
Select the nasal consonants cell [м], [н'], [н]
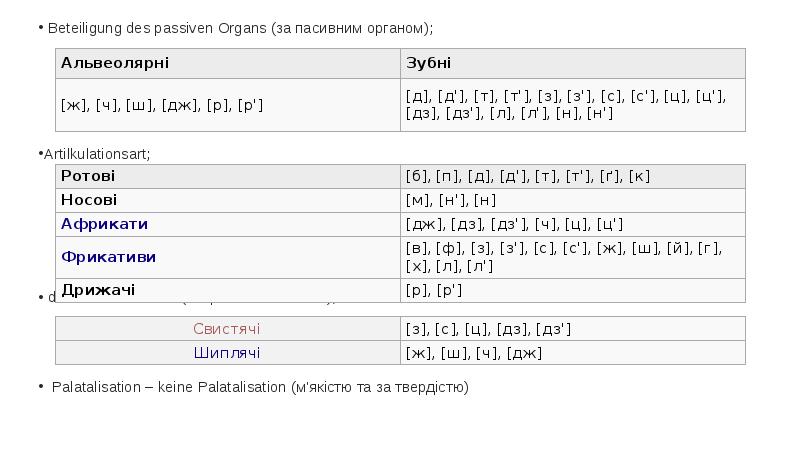pyautogui.click(x=573, y=201)
